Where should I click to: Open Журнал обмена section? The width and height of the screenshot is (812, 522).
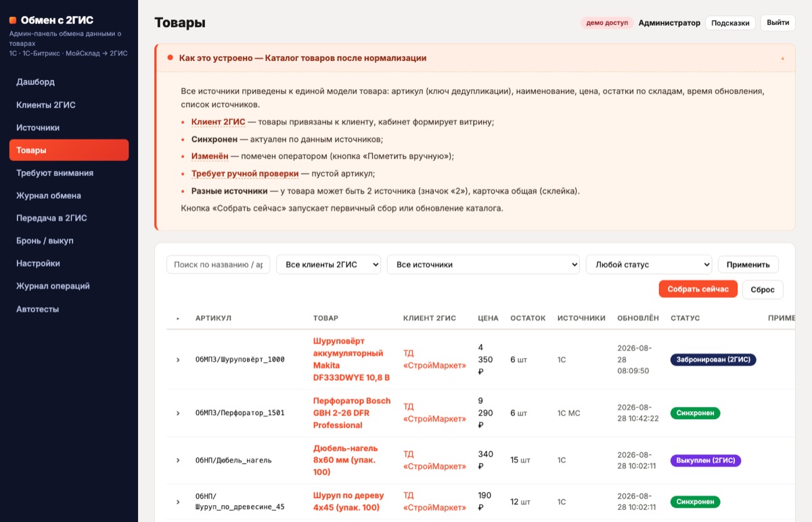click(x=69, y=196)
